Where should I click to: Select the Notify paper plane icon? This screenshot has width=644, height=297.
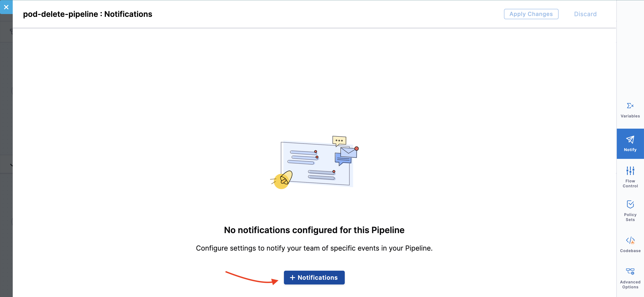630,140
